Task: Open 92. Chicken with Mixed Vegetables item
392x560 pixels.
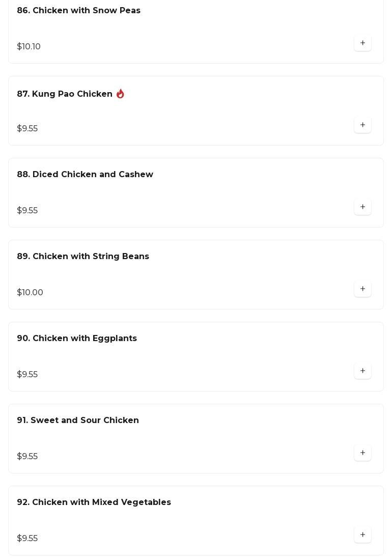Action: pos(94,502)
